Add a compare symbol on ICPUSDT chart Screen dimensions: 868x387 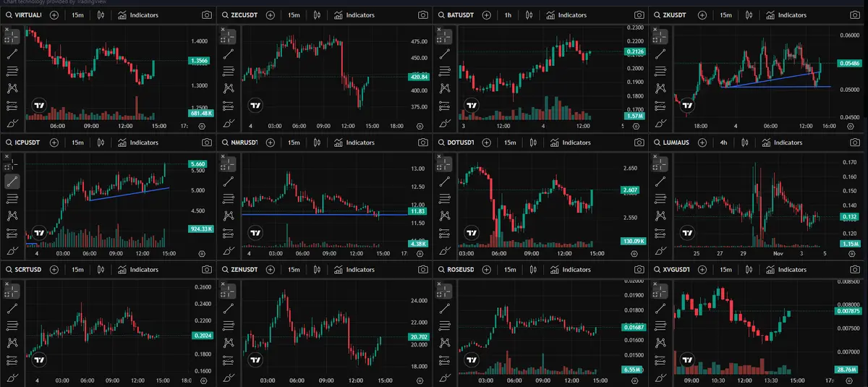tap(54, 143)
